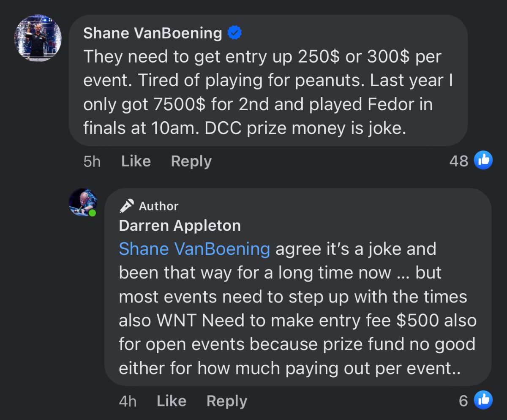This screenshot has width=507, height=420.
Task: Click the microphone Author icon
Action: 126,206
